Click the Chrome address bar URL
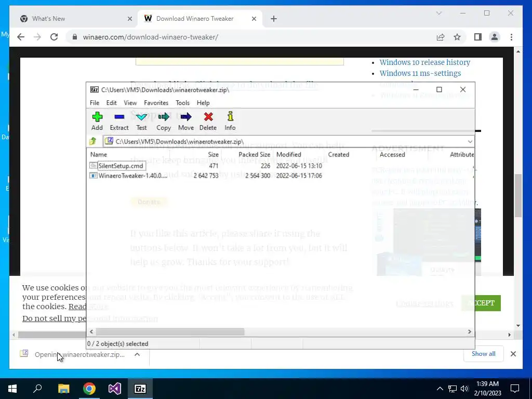Screen dimensions: 532x399 coord(150,37)
